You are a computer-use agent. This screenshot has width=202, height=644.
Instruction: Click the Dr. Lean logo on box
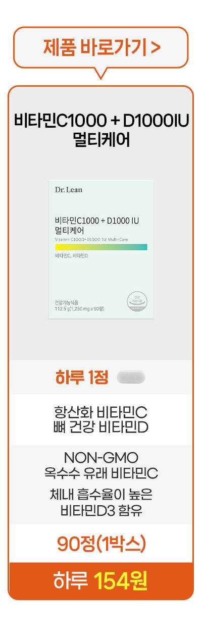tap(68, 190)
